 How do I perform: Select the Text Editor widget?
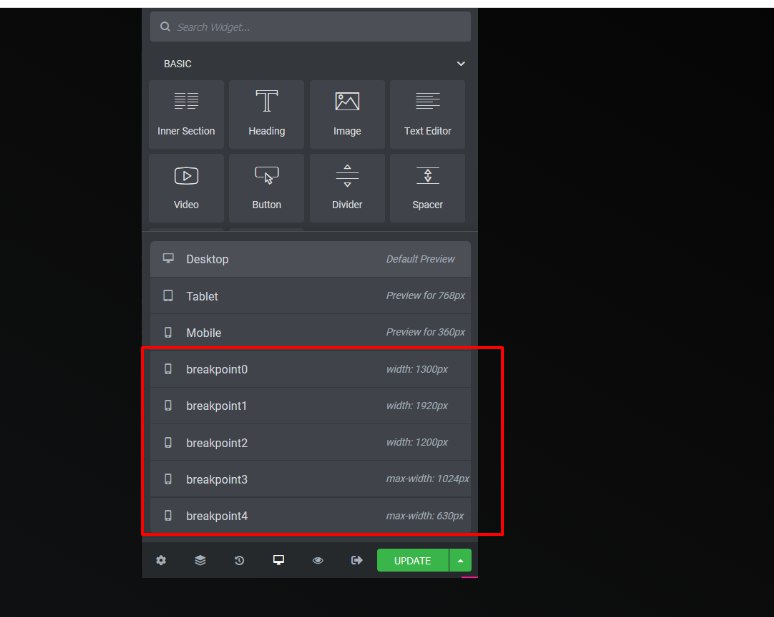tap(427, 114)
